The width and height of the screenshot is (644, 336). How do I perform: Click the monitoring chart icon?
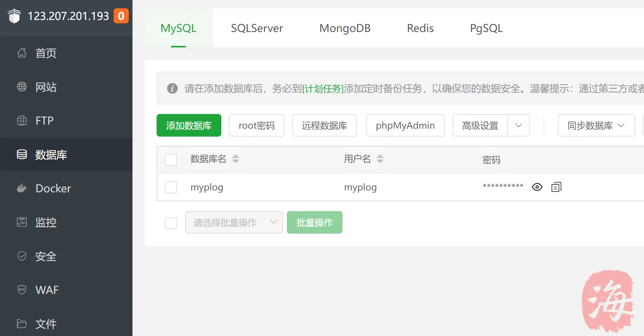22,222
